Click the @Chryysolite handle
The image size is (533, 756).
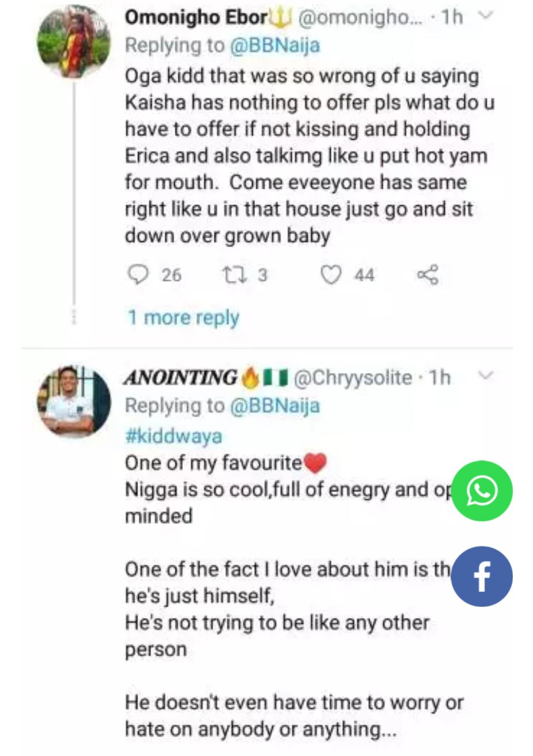pos(353,378)
